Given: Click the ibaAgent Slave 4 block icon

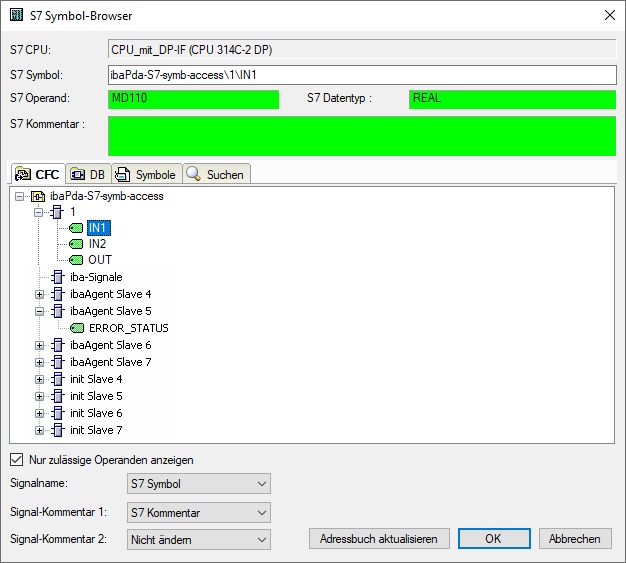Looking at the screenshot, I should point(58,294).
